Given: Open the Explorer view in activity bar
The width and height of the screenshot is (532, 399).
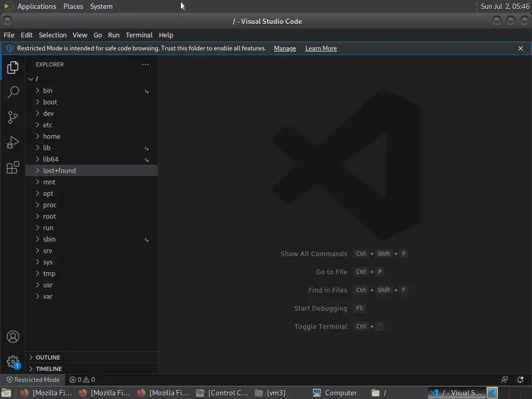Looking at the screenshot, I should pos(12,68).
